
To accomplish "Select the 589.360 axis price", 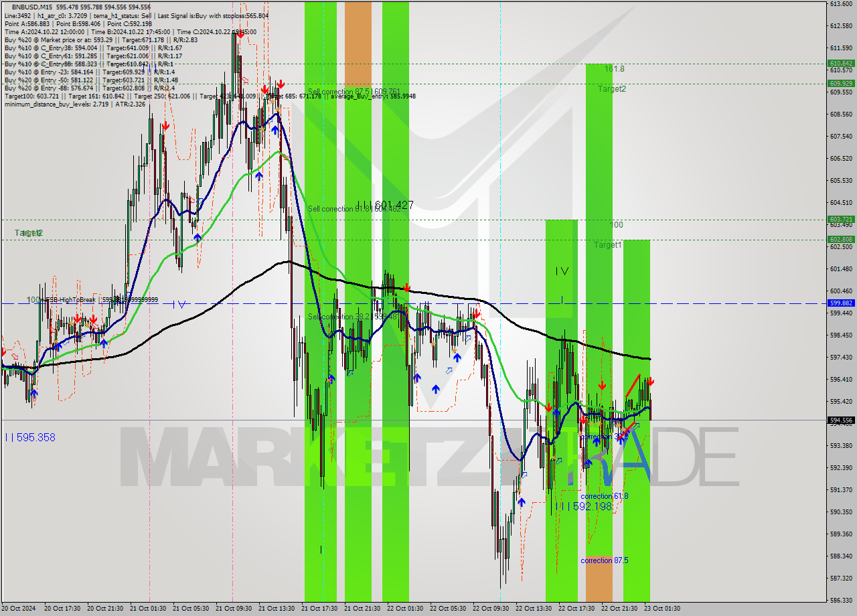I will pos(841,534).
